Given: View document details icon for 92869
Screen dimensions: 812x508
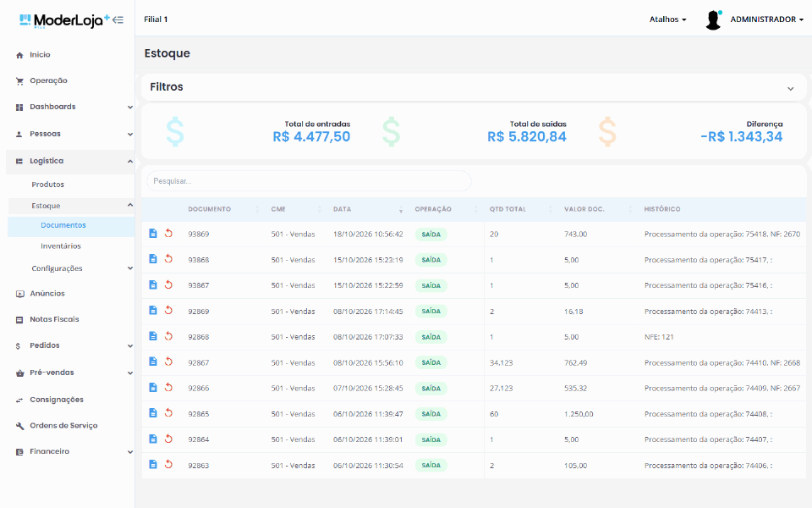Looking at the screenshot, I should coord(153,310).
